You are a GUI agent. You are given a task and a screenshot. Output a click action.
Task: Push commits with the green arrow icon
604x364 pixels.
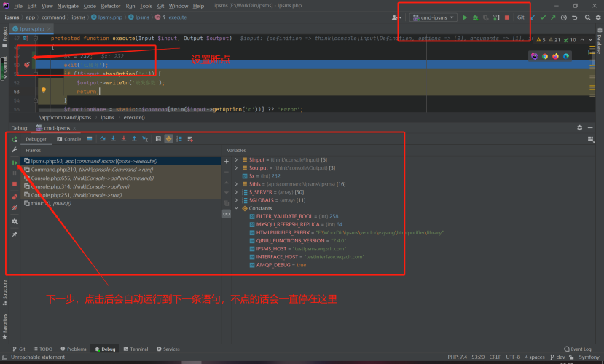tap(553, 17)
